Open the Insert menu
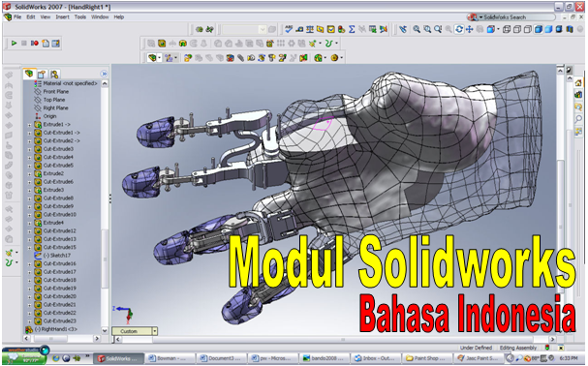Screen dimensions: 588x366 pos(62,17)
